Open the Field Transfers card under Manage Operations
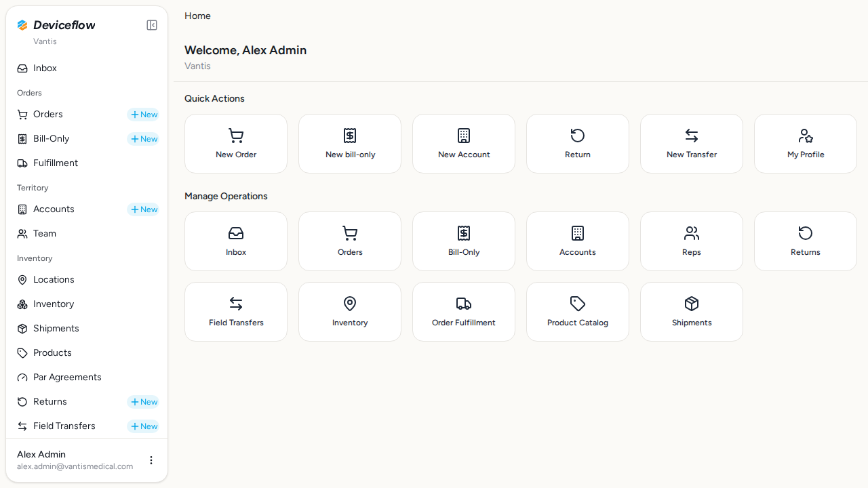Screen dimensions: 868x488 click(x=236, y=312)
